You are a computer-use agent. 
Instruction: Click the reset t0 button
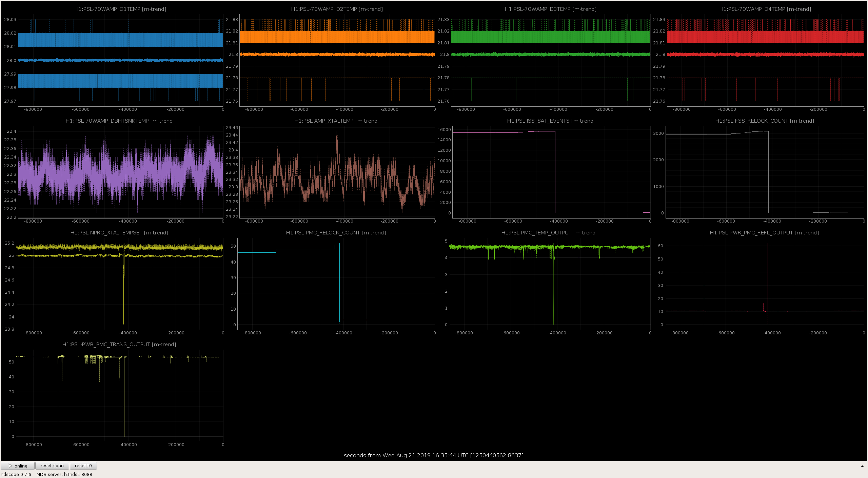83,466
